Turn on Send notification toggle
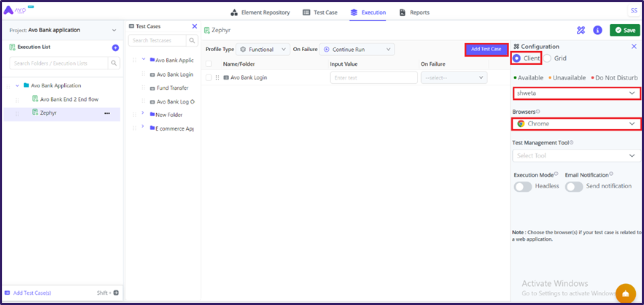The image size is (644, 305). [x=574, y=186]
